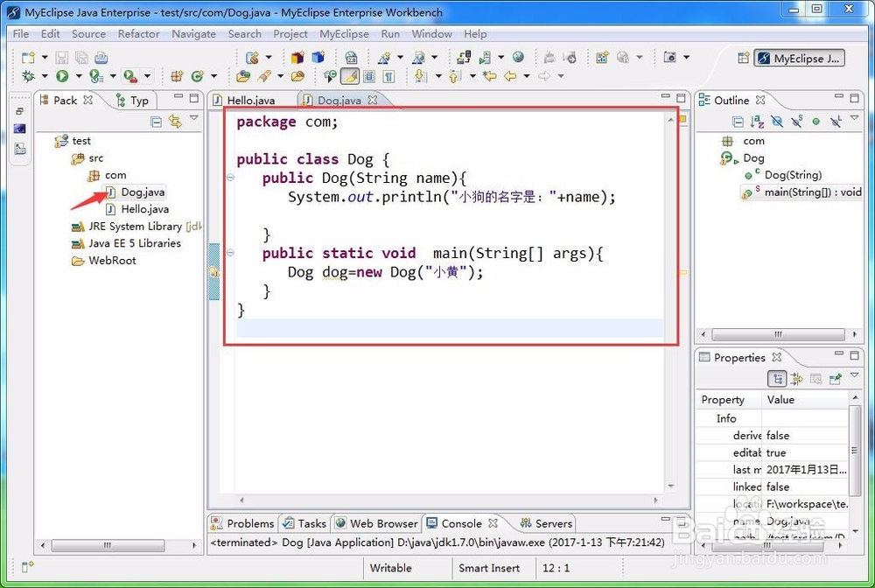The width and height of the screenshot is (875, 588).
Task: Toggle Block Selection Mode button
Action: (369, 76)
